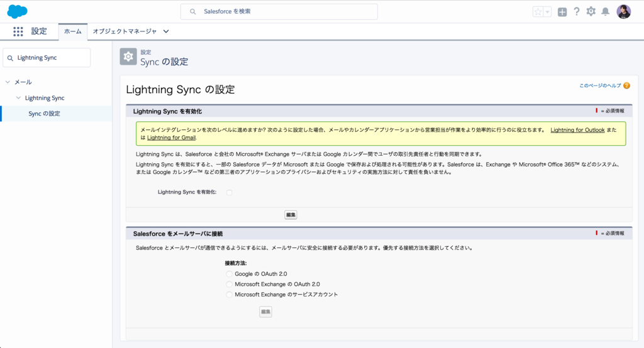Viewport: 644px width, 348px height.
Task: Click the Quick Find field containing Lightning Sync
Action: tap(47, 58)
